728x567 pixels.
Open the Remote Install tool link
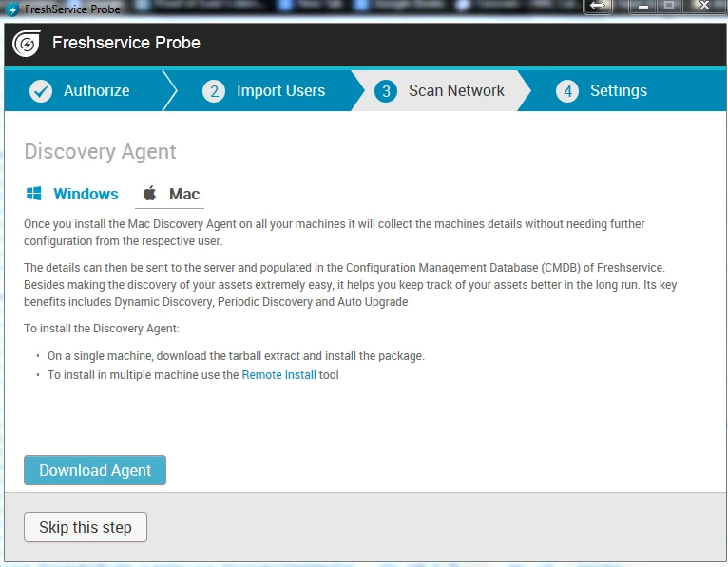279,375
